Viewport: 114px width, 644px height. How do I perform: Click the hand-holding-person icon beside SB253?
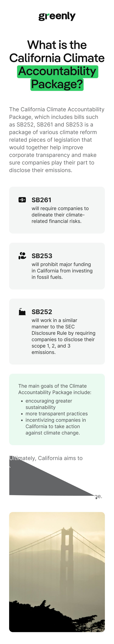click(x=22, y=256)
